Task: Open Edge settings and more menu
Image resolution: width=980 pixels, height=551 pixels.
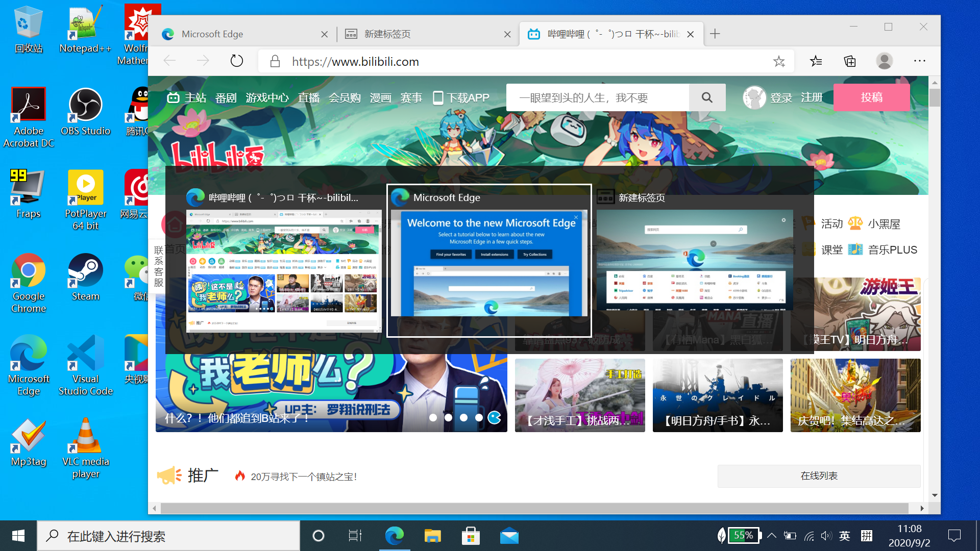Action: [x=919, y=61]
